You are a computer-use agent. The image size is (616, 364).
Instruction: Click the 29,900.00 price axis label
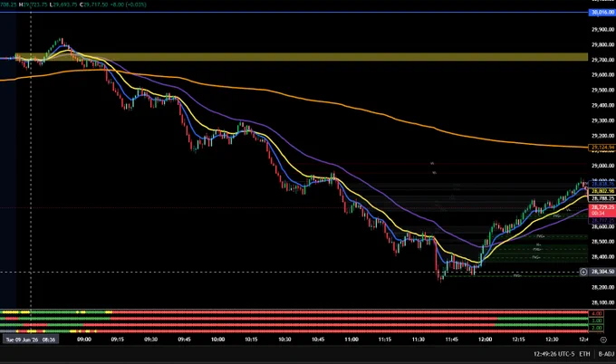[602, 30]
